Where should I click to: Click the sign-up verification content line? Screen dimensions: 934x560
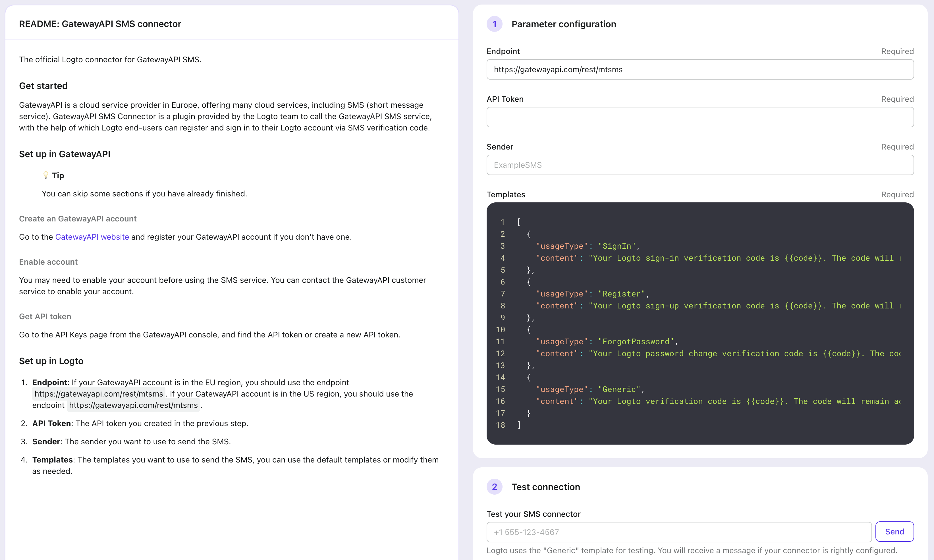tap(718, 306)
